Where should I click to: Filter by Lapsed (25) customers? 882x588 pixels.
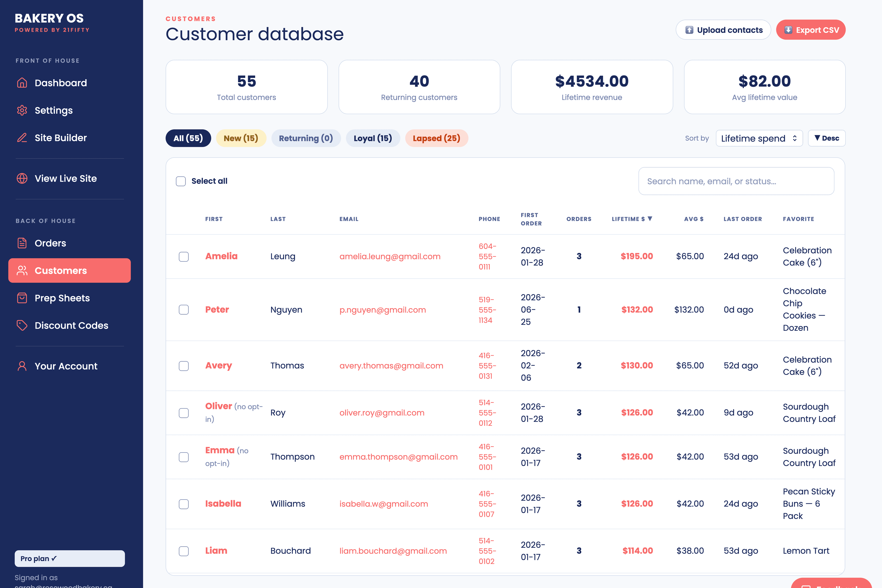coord(436,138)
